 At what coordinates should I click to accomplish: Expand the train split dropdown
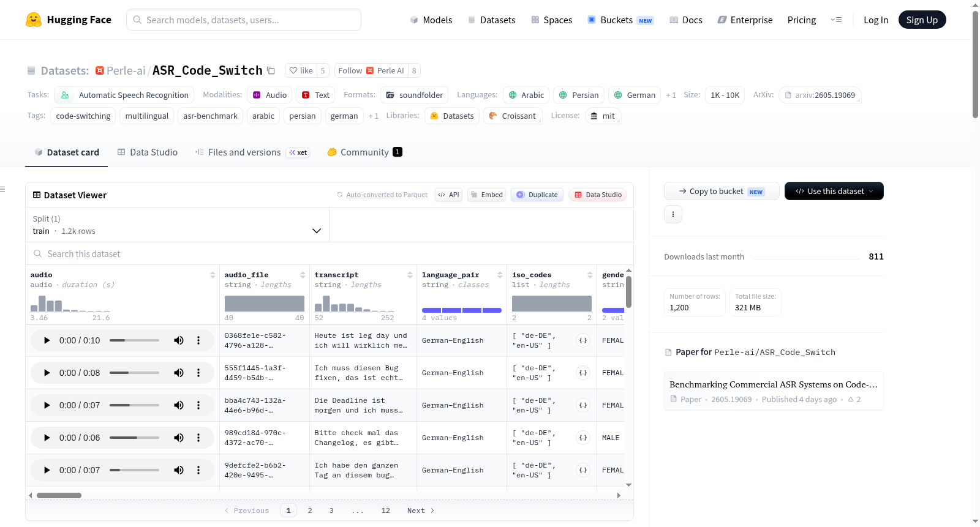click(x=177, y=225)
